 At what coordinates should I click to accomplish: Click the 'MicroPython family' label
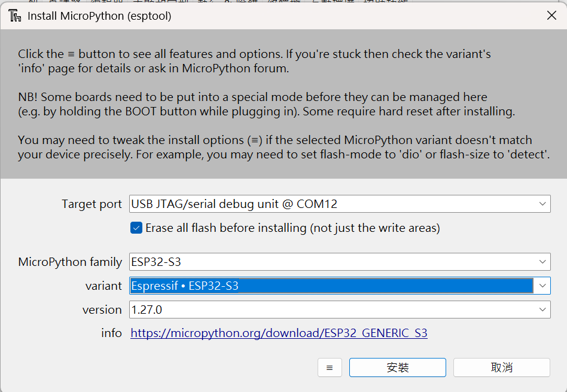pos(70,262)
